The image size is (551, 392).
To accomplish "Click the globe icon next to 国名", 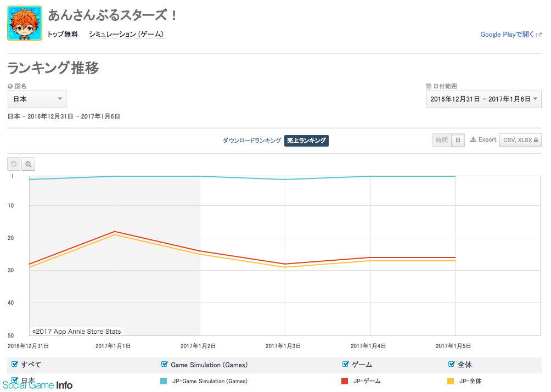I will coord(10,86).
